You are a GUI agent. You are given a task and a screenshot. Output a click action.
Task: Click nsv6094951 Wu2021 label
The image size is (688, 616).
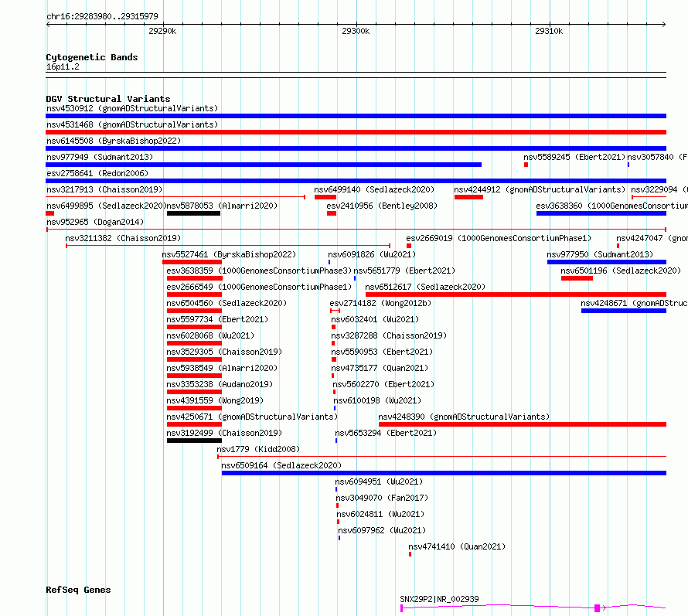379,482
